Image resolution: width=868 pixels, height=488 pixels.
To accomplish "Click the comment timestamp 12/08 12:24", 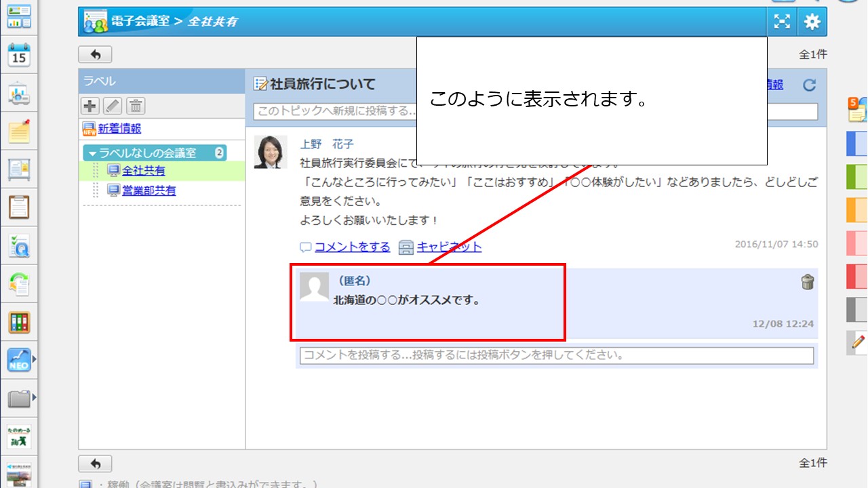I will (x=783, y=324).
